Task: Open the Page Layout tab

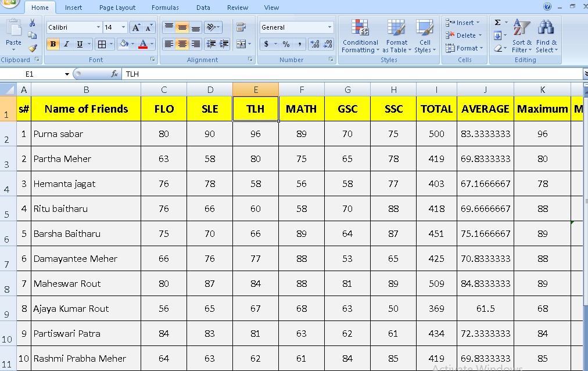Action: pos(117,8)
